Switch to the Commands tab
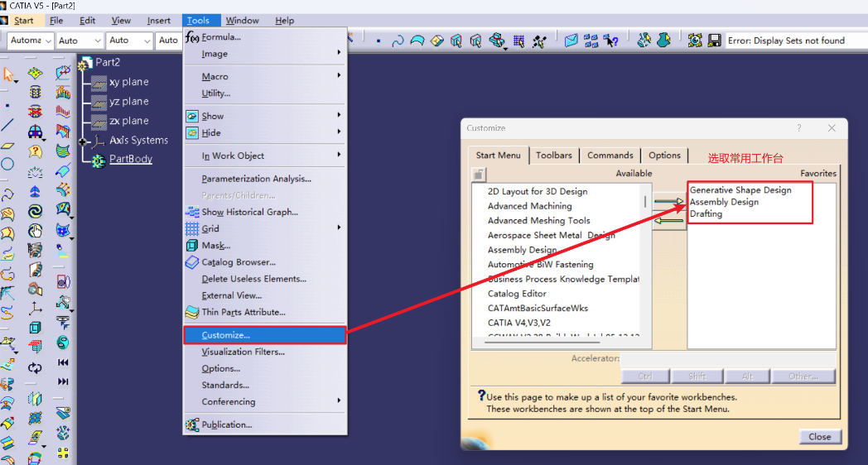Image resolution: width=868 pixels, height=465 pixels. tap(610, 156)
